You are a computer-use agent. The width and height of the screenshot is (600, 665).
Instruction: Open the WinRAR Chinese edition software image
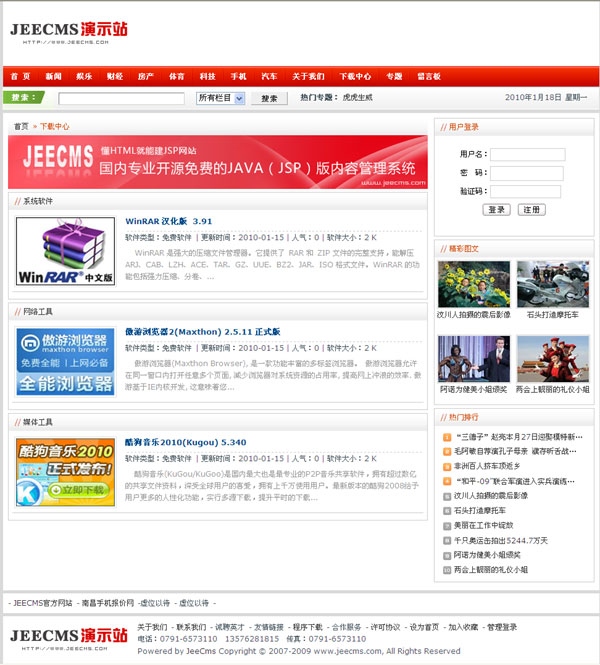click(65, 251)
